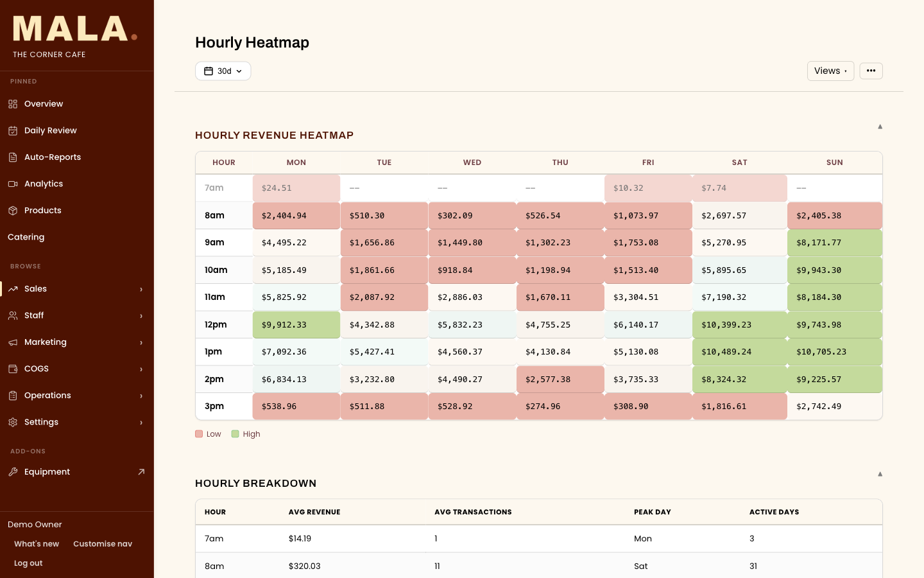Click the ACTIVE DAYS column header

(774, 512)
